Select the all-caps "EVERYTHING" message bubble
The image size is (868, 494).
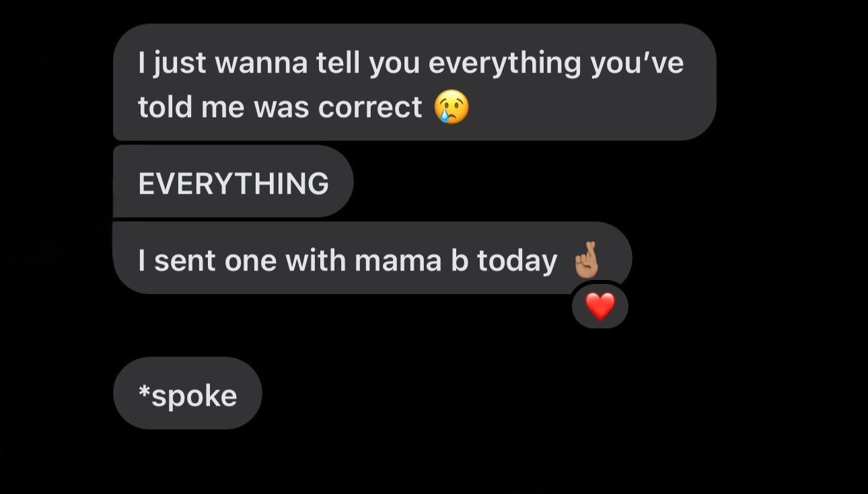tap(233, 183)
